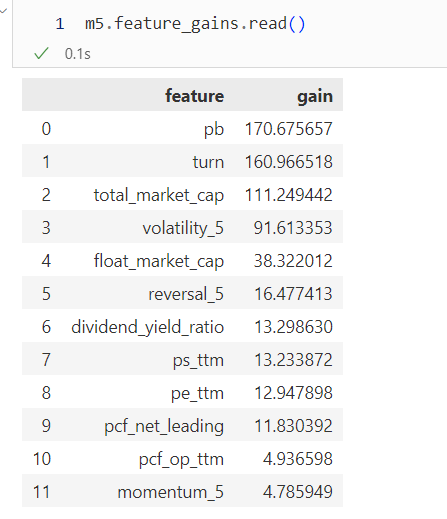
Task: Click the pb feature cell
Action: 214,129
